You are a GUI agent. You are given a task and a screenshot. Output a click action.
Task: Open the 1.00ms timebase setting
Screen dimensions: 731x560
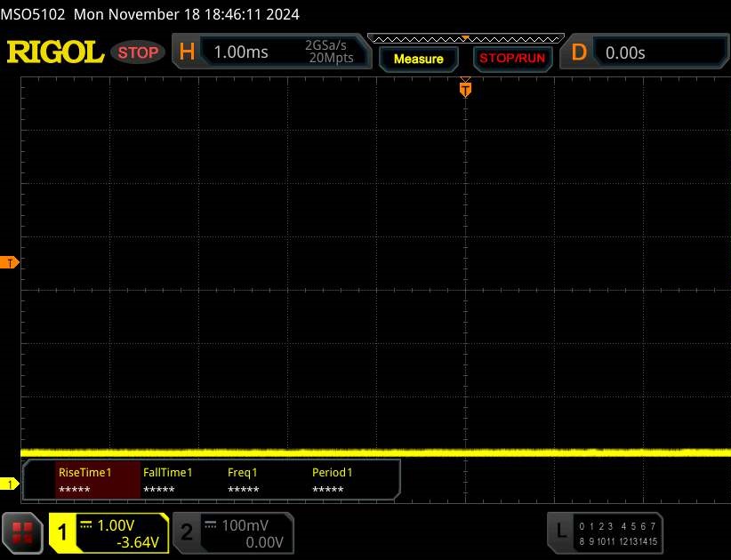pos(241,52)
